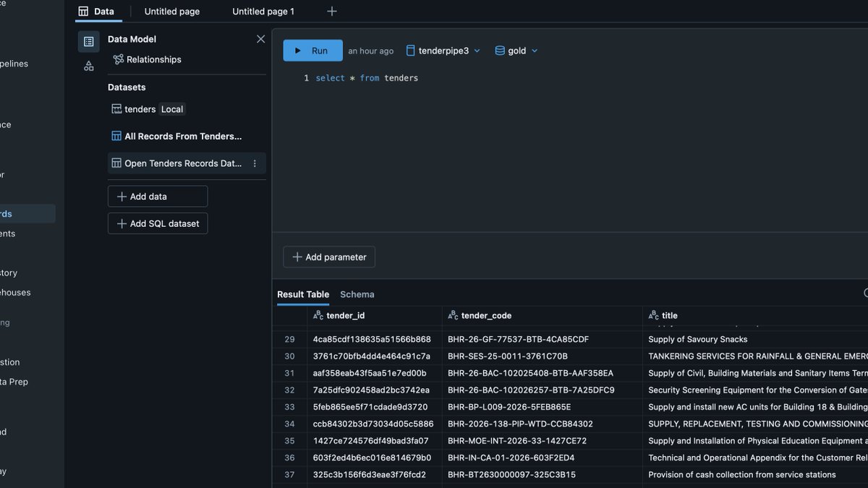Image resolution: width=868 pixels, height=488 pixels.
Task: Select the title column header
Action: [754, 316]
